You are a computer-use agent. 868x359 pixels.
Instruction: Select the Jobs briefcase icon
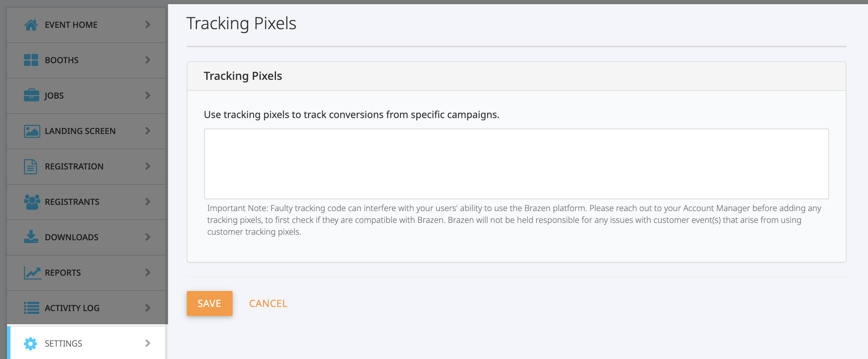31,95
